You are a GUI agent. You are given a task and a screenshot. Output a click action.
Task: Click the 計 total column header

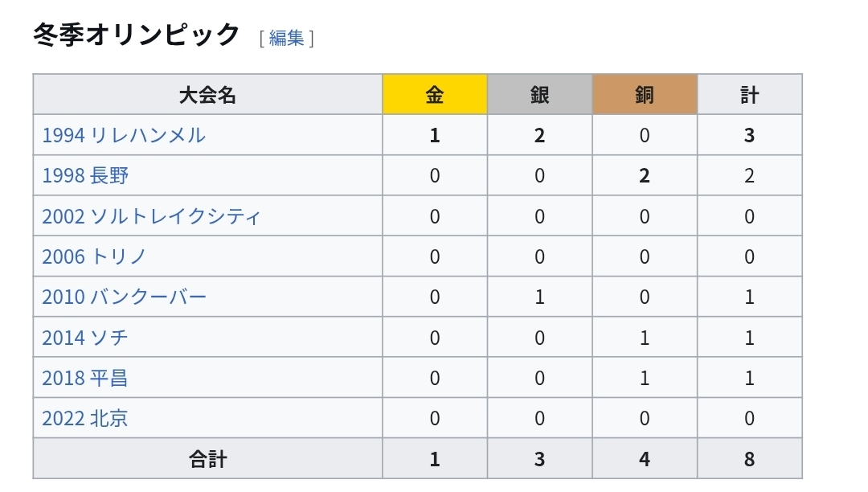tap(749, 95)
